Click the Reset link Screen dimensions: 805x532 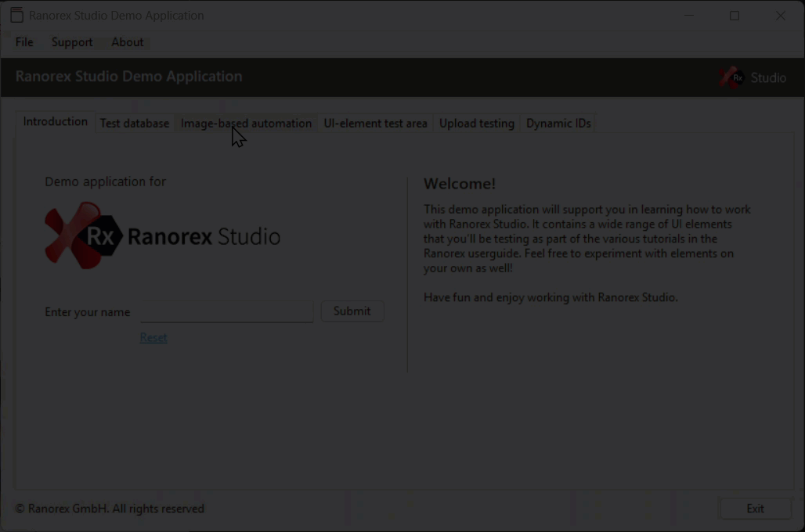point(153,337)
